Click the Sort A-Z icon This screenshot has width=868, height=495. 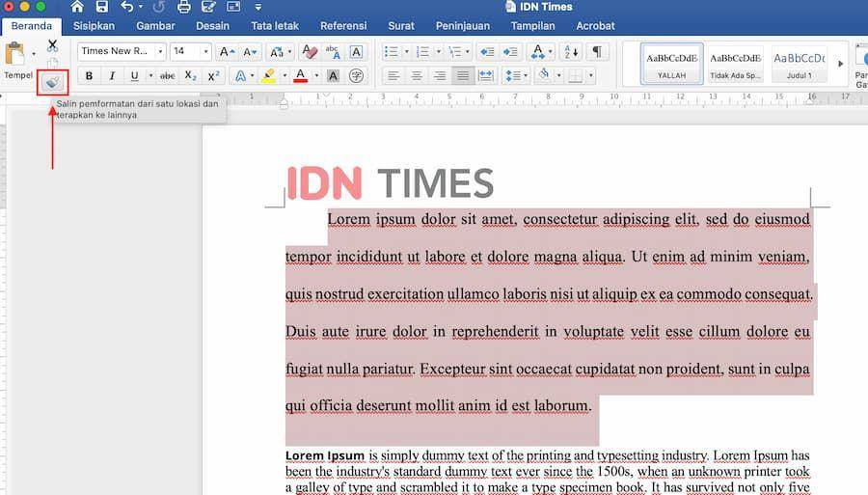(571, 52)
